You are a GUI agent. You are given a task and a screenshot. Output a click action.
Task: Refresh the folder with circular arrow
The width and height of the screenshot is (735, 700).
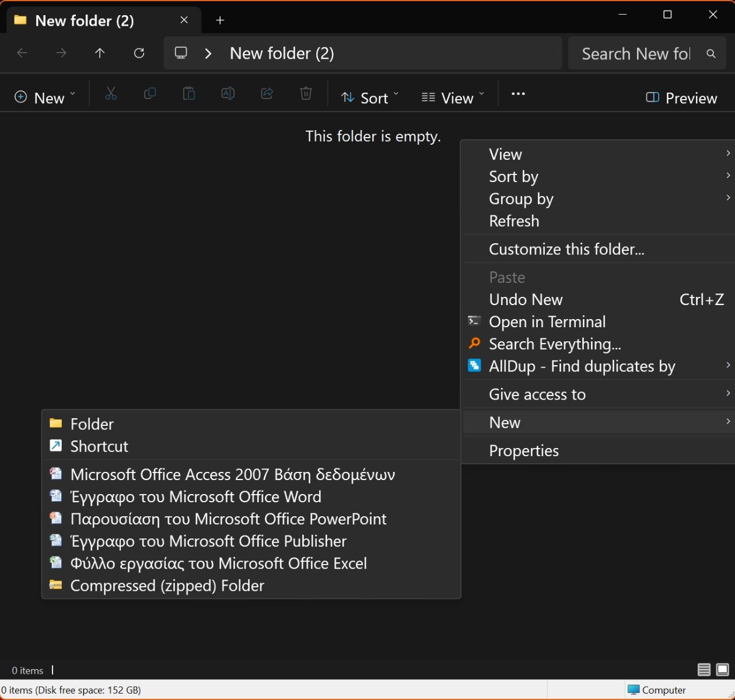pos(139,53)
